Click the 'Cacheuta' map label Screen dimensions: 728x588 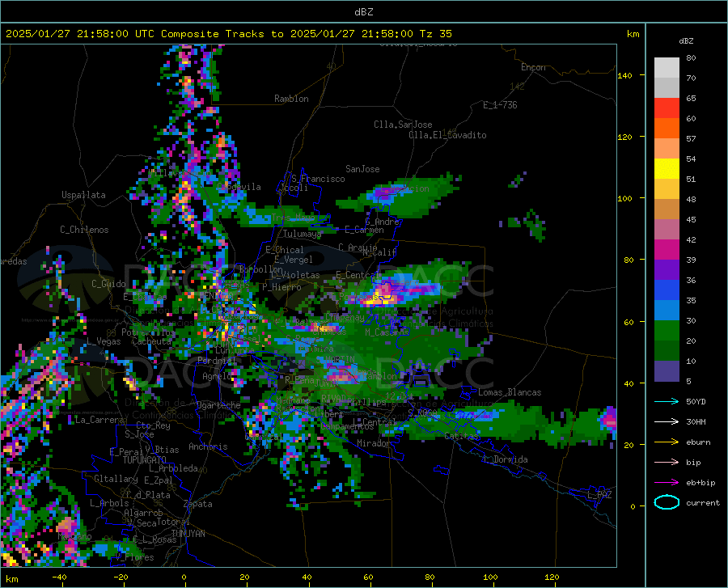click(x=152, y=341)
